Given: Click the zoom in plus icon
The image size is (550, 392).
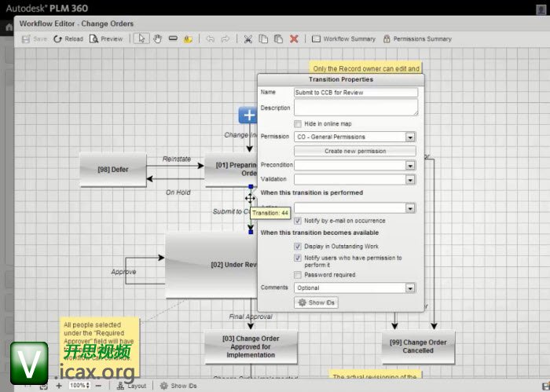Looking at the screenshot, I should (59, 386).
